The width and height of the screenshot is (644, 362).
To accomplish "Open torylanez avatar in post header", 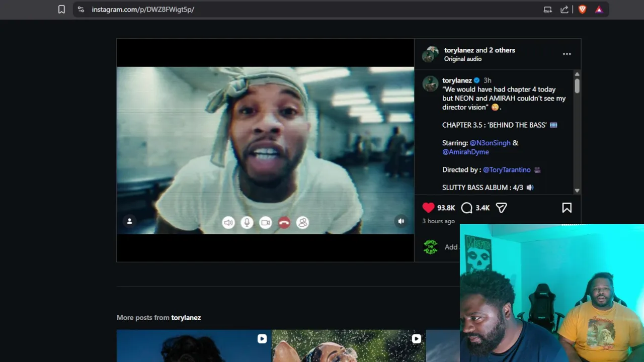I will click(x=430, y=54).
